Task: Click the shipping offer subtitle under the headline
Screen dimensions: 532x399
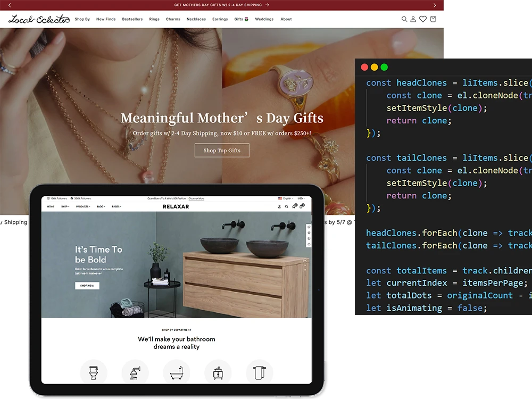Action: [222, 134]
